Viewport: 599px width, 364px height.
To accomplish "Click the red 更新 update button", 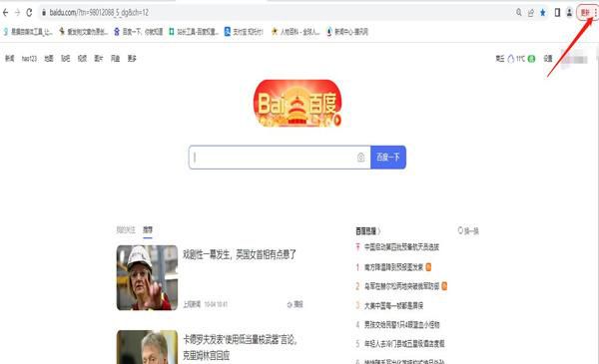I will pos(584,13).
